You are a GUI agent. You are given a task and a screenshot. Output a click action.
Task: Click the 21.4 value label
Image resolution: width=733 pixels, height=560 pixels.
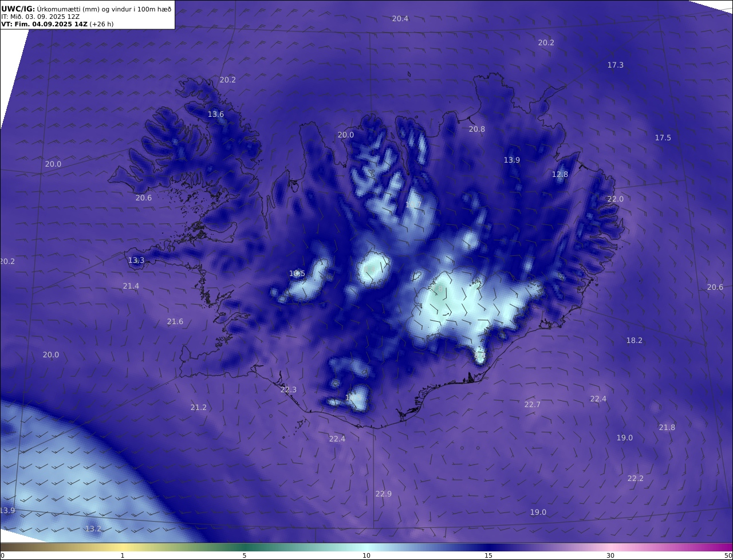[131, 286]
